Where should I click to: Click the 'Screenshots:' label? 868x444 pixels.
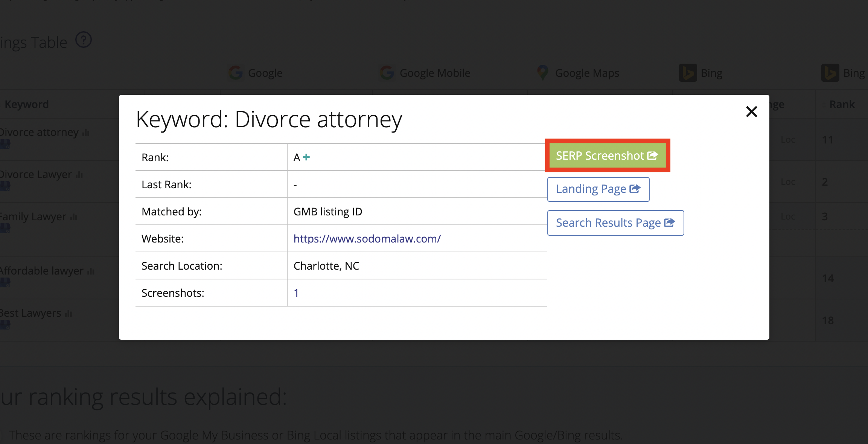[x=173, y=293]
